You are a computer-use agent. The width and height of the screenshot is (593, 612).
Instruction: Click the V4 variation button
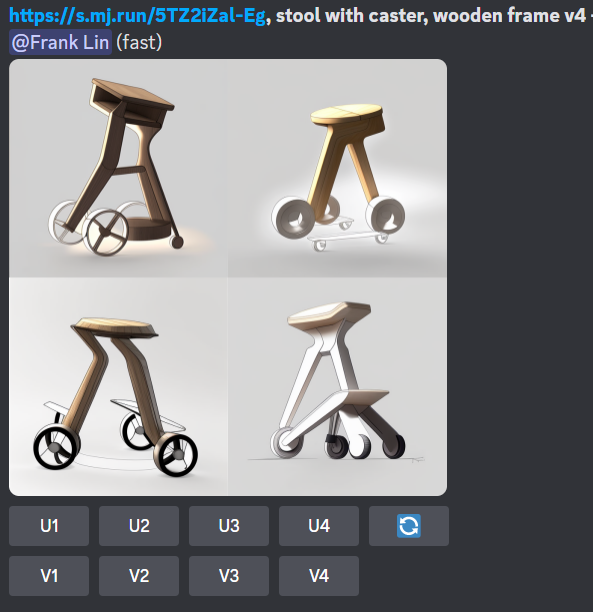[319, 576]
